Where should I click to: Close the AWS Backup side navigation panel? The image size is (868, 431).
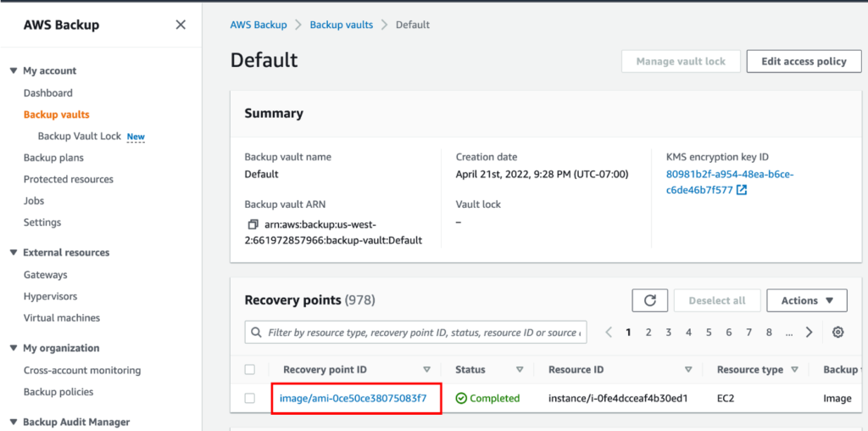click(x=181, y=25)
